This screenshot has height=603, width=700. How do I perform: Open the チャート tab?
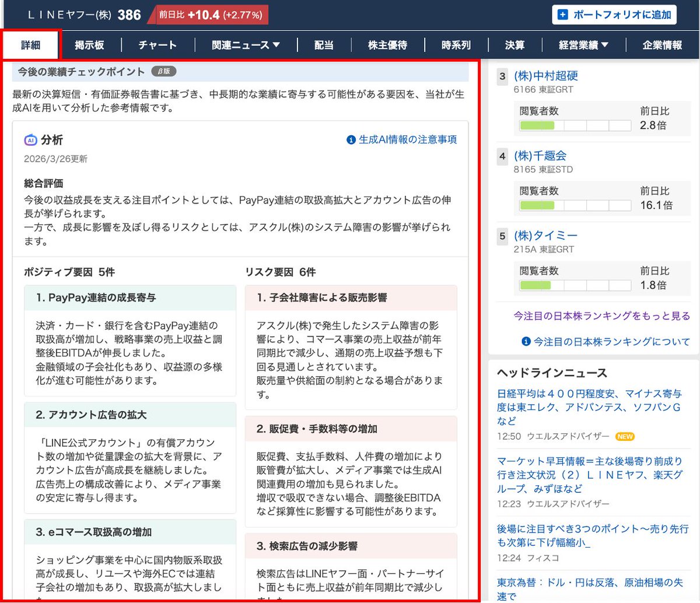156,44
